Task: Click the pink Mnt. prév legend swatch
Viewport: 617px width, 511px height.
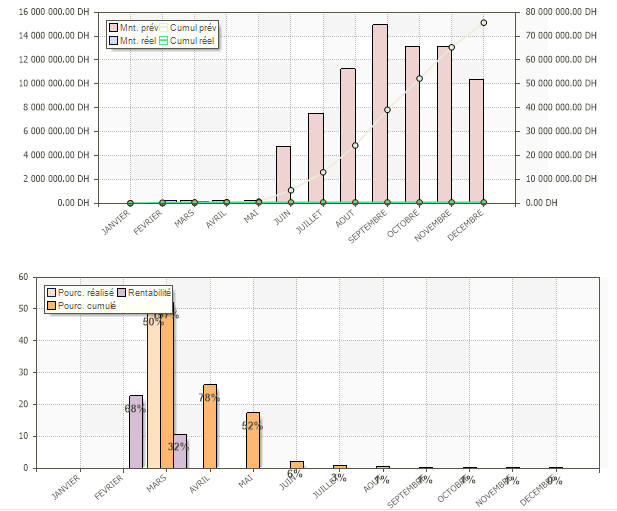Action: coord(113,27)
